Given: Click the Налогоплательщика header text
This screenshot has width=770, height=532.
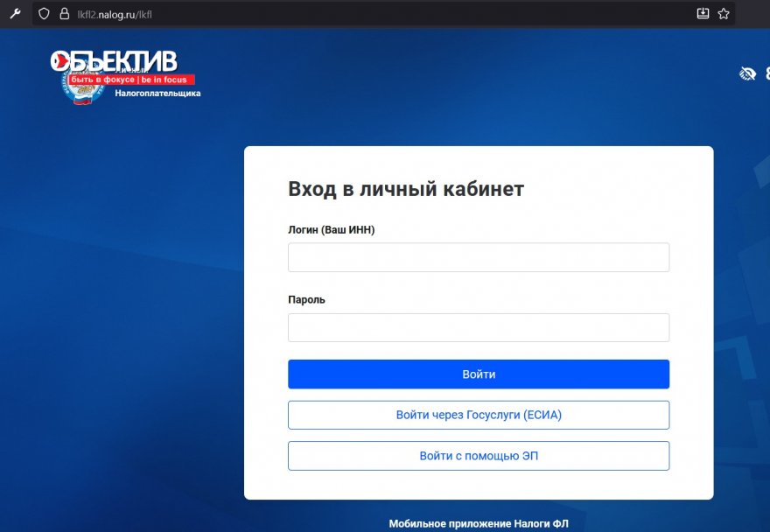Looking at the screenshot, I should (x=157, y=93).
